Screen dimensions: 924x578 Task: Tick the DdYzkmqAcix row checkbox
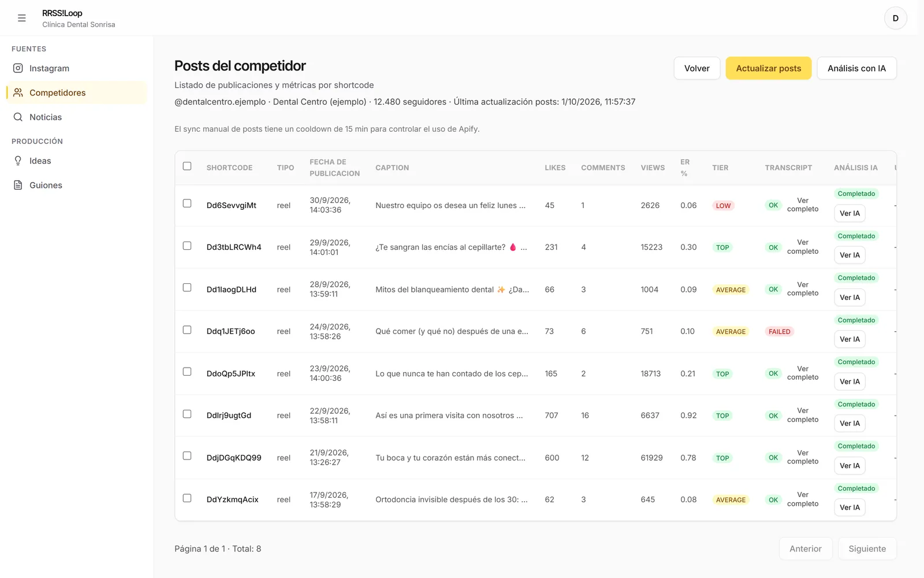tap(187, 498)
